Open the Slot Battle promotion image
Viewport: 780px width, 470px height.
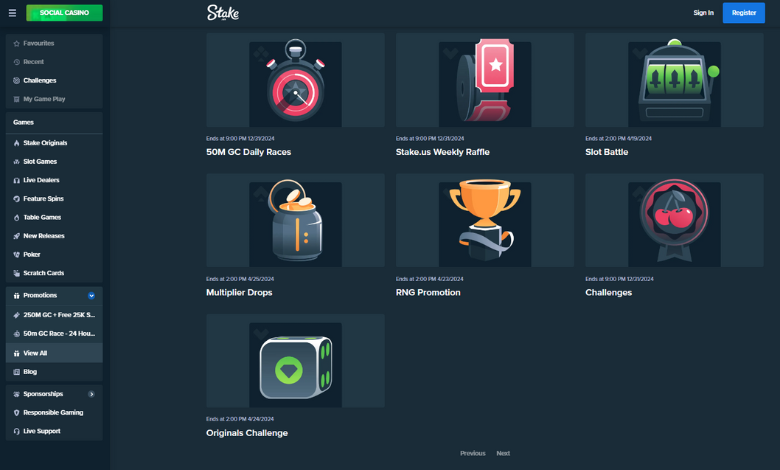coord(674,80)
